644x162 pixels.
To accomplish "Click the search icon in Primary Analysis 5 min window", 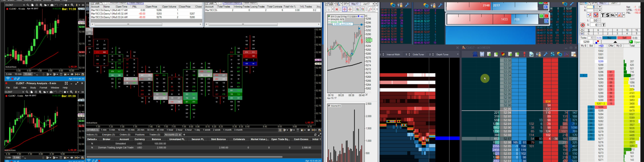I will click(x=27, y=92).
